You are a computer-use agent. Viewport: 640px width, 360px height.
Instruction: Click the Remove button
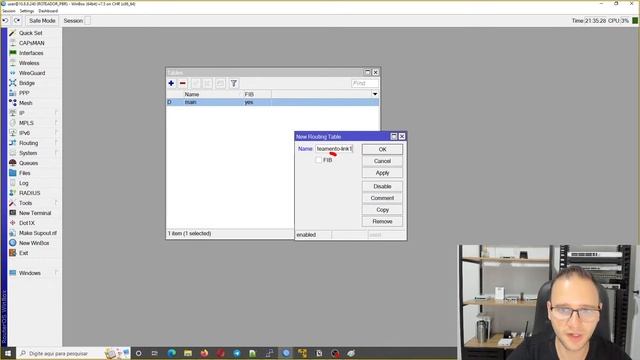[x=382, y=222]
